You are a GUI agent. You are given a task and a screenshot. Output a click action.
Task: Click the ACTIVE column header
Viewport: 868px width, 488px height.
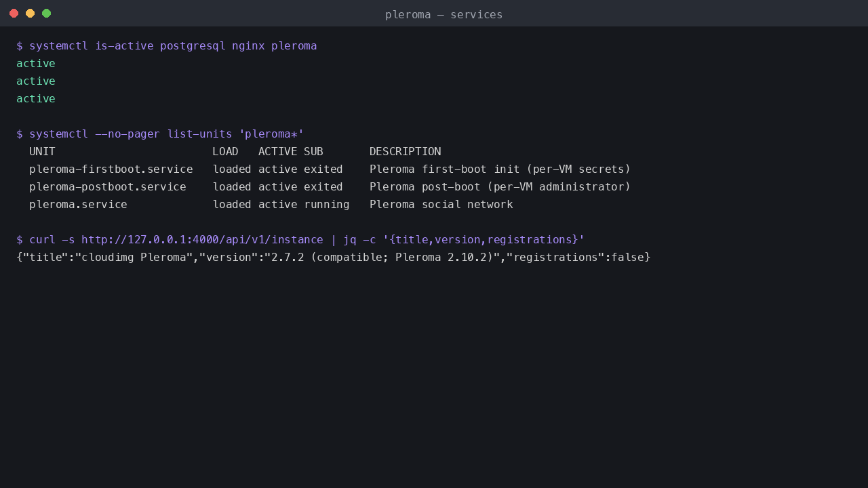tap(277, 152)
